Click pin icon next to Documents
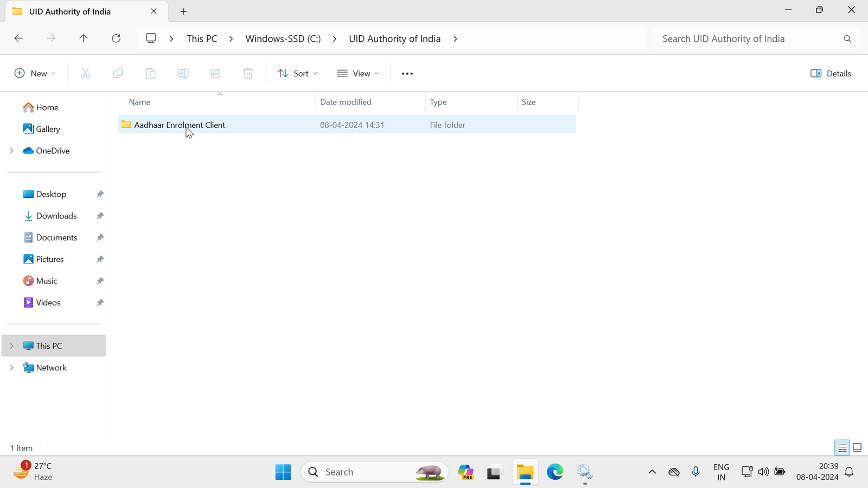This screenshot has height=488, width=868. (100, 237)
